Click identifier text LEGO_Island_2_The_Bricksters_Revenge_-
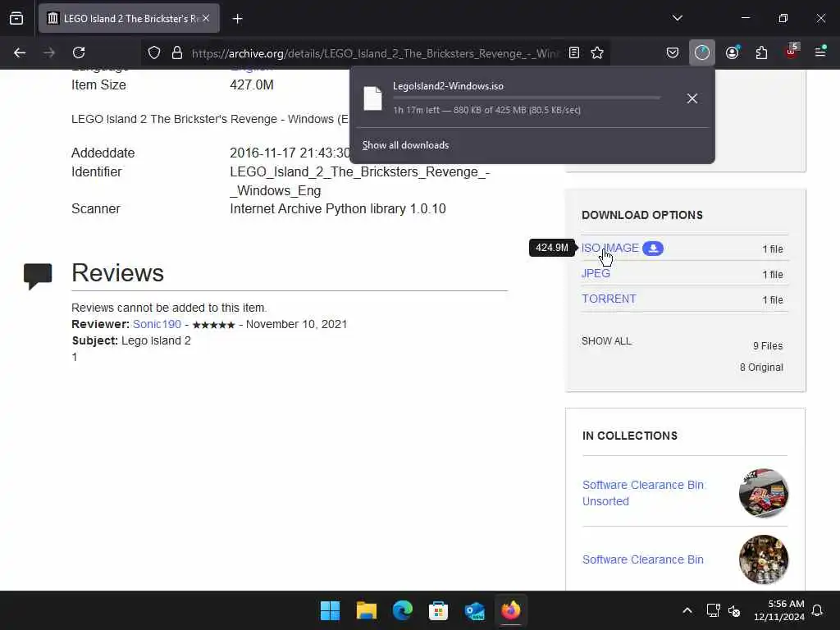The image size is (840, 630). pyautogui.click(x=360, y=172)
